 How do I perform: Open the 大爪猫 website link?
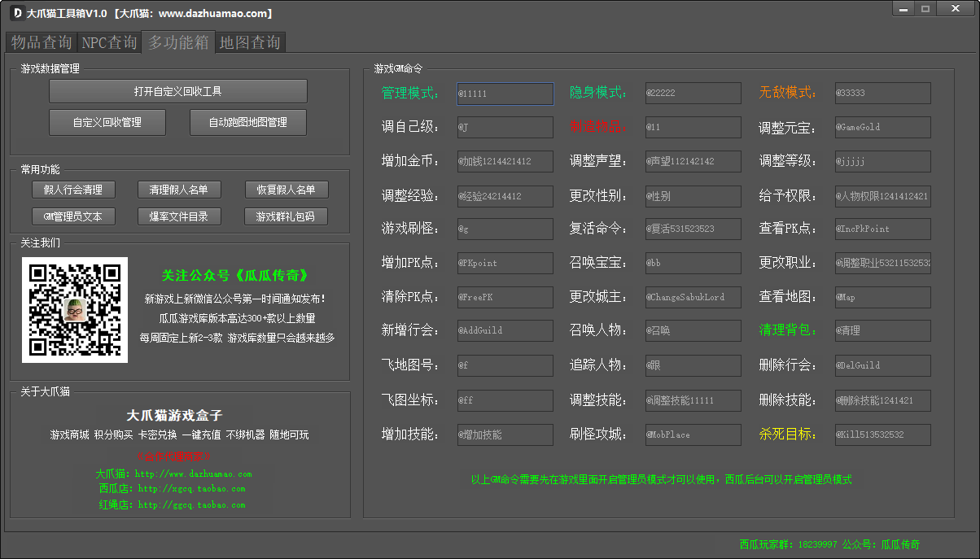point(193,474)
